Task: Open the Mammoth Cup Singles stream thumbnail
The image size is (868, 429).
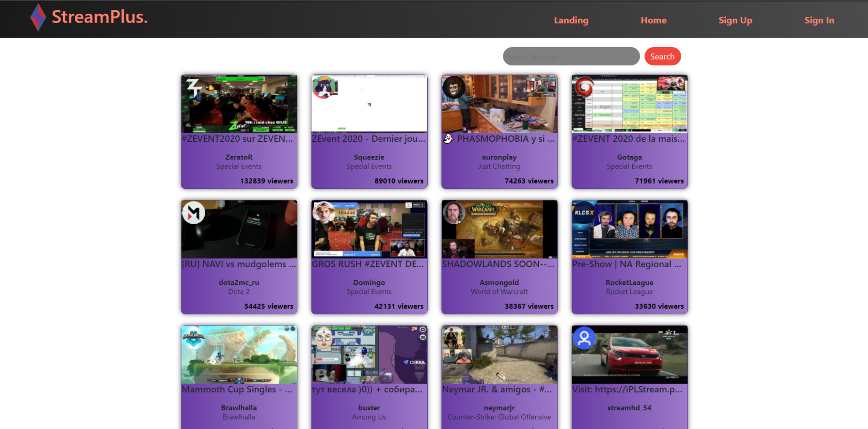Action: pos(239,354)
